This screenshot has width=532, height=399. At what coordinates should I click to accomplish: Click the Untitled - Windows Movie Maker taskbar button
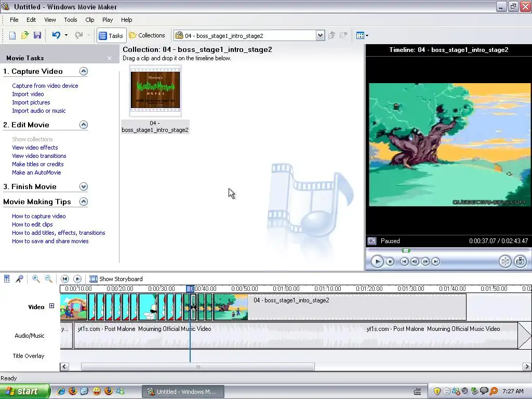tap(183, 392)
